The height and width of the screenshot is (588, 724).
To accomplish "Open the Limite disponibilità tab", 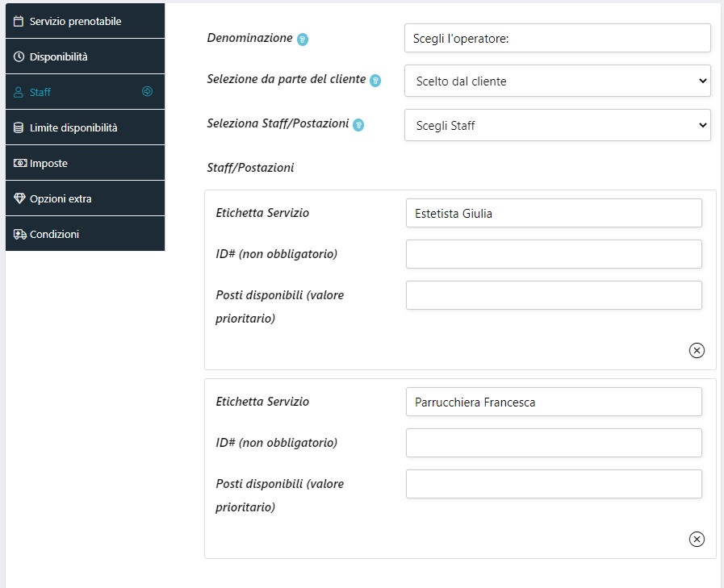I will [x=73, y=127].
